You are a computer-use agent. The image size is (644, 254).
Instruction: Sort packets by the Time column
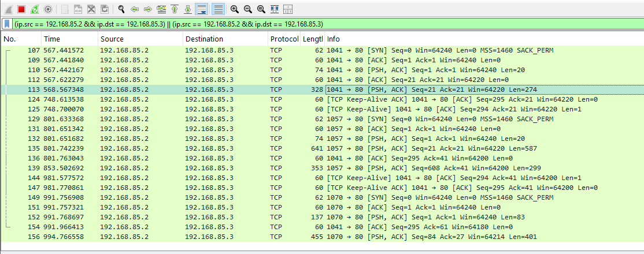pos(68,39)
